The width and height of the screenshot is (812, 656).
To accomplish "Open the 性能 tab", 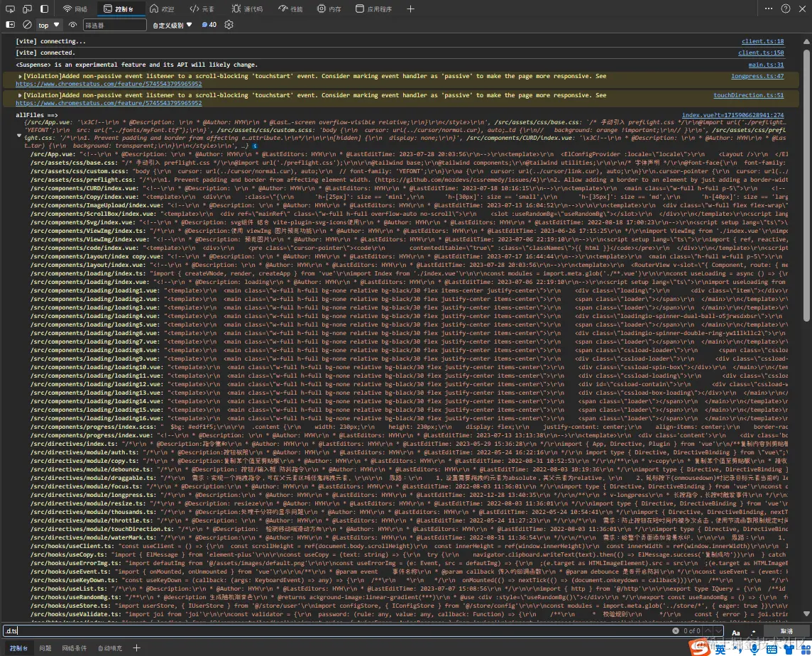I will pyautogui.click(x=291, y=9).
